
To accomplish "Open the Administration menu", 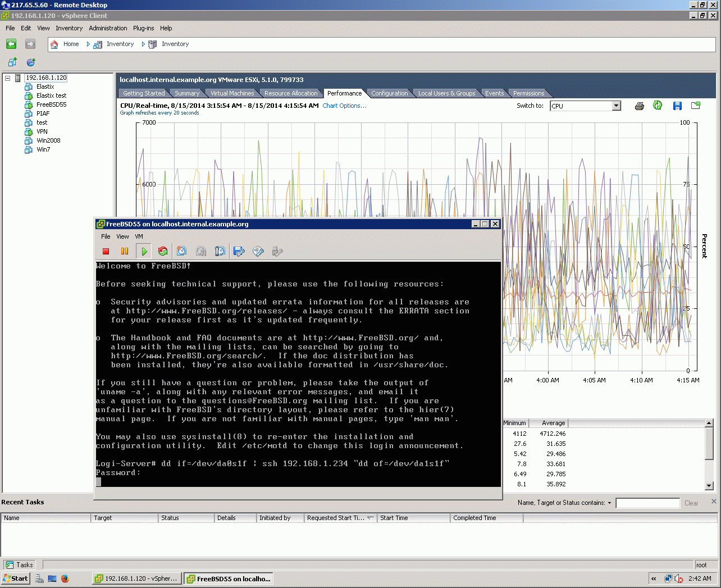I will pos(108,28).
